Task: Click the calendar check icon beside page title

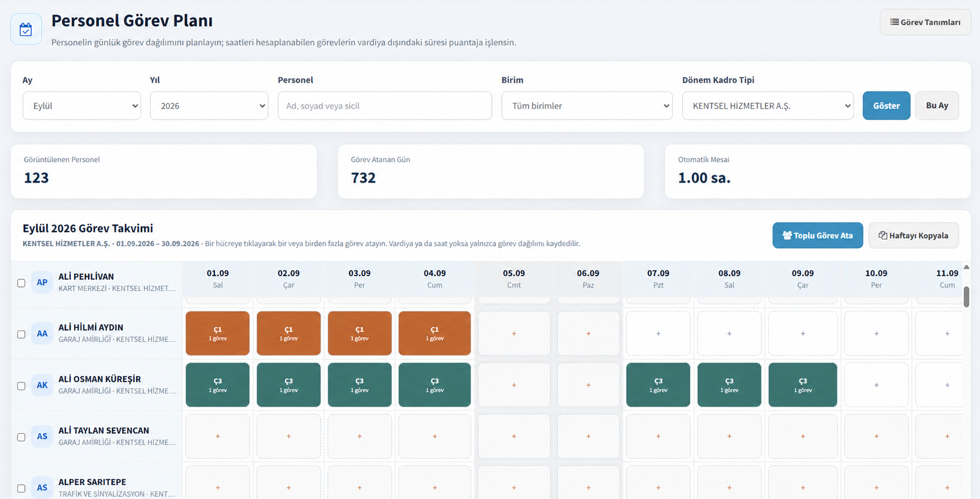Action: pos(26,29)
